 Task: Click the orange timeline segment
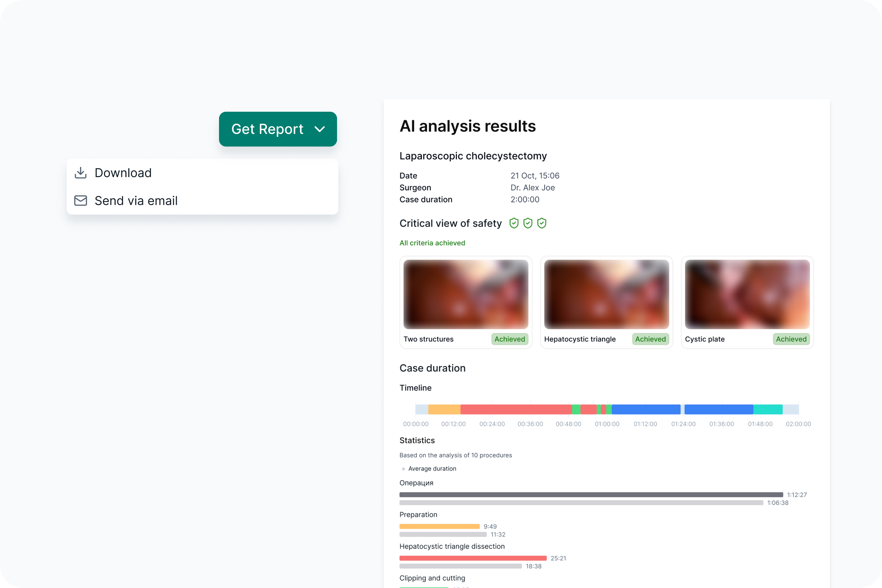click(444, 409)
